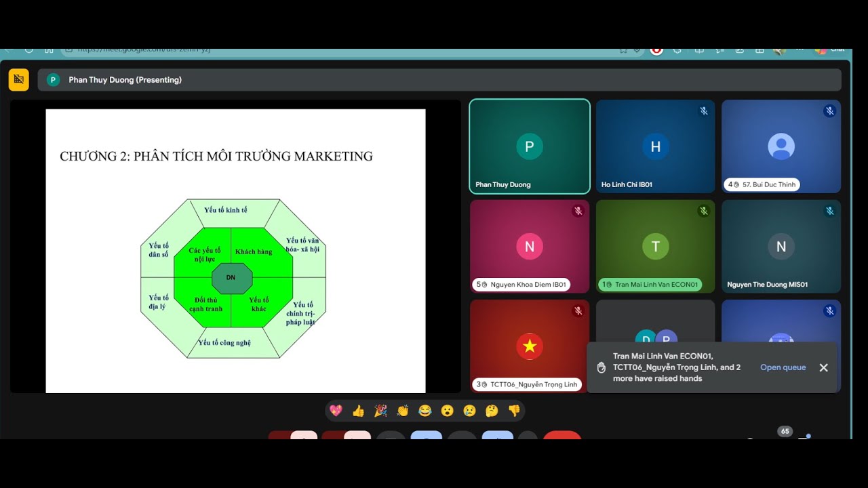Select Ho Linh Chi IB01 tile
The height and width of the screenshot is (488, 868).
click(x=655, y=146)
